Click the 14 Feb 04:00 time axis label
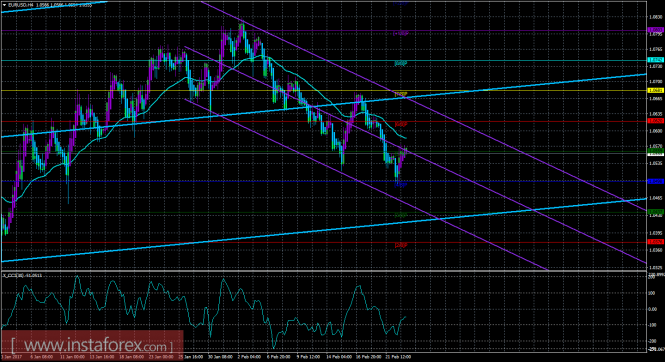 (x=340, y=357)
